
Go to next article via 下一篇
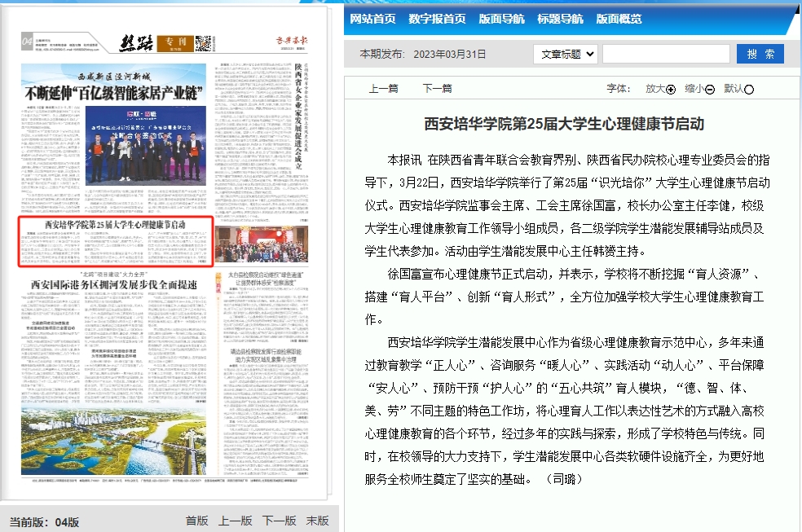(x=437, y=89)
